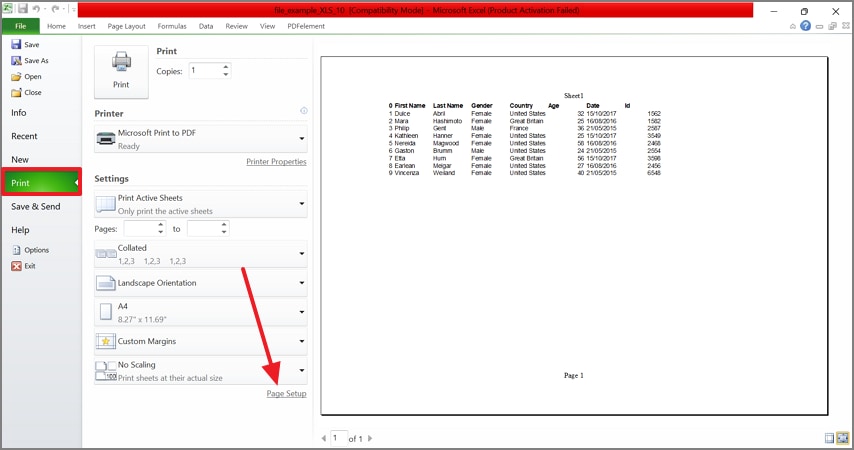
Task: Open the Quick Access Toolbar customize arrow
Action: pos(74,9)
